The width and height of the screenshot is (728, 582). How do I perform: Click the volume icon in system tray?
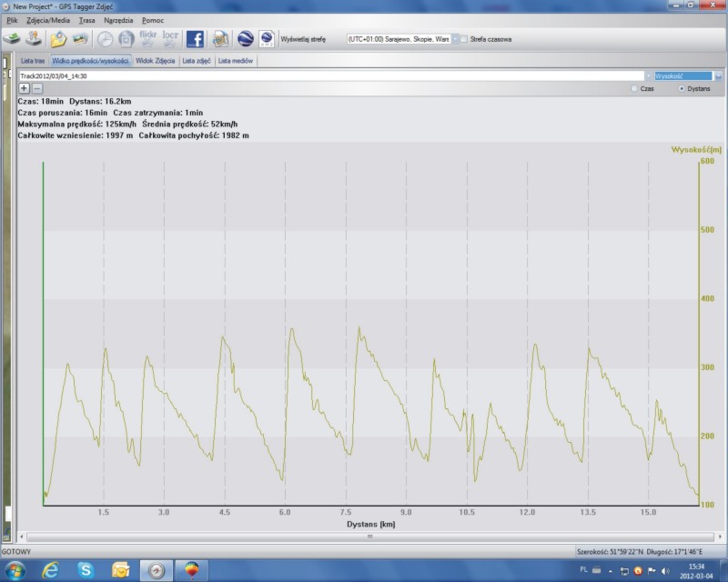click(x=665, y=571)
